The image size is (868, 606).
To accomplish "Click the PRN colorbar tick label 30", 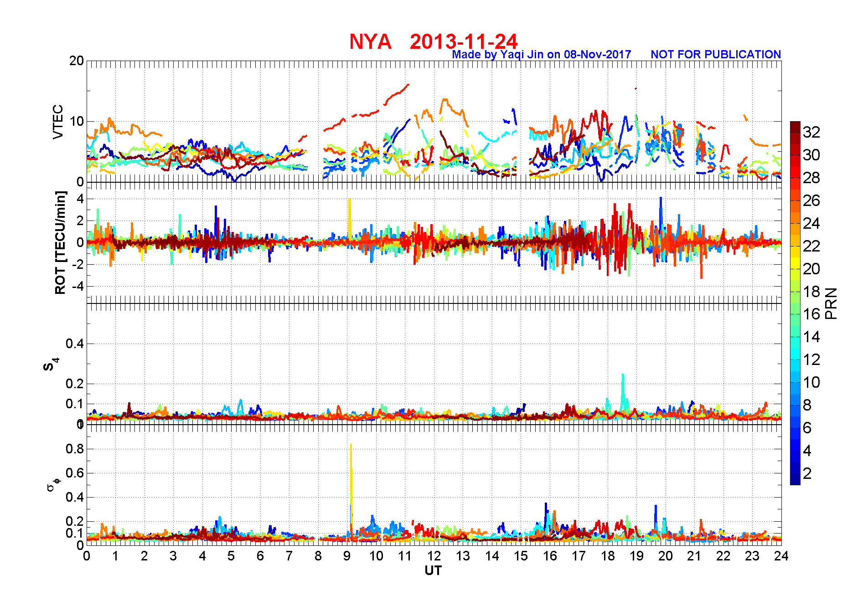I will click(x=811, y=155).
